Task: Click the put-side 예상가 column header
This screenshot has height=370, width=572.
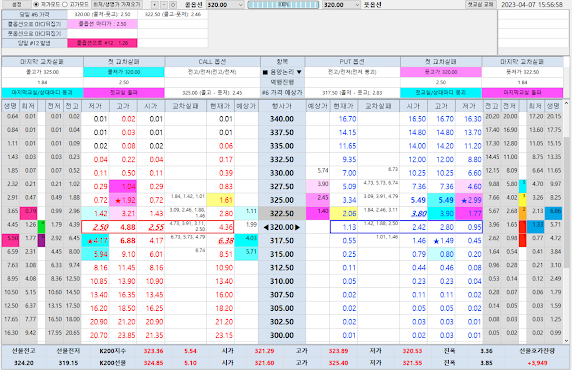Action: click(318, 106)
